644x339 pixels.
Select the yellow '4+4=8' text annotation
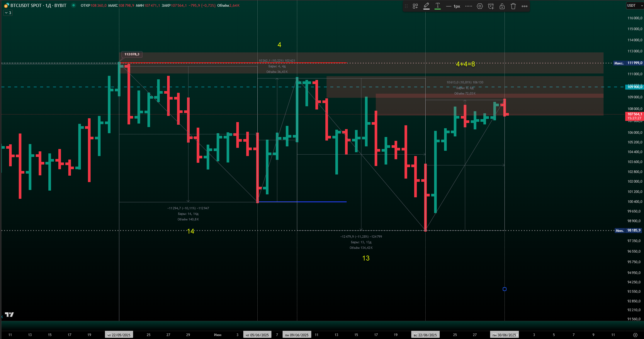[465, 64]
